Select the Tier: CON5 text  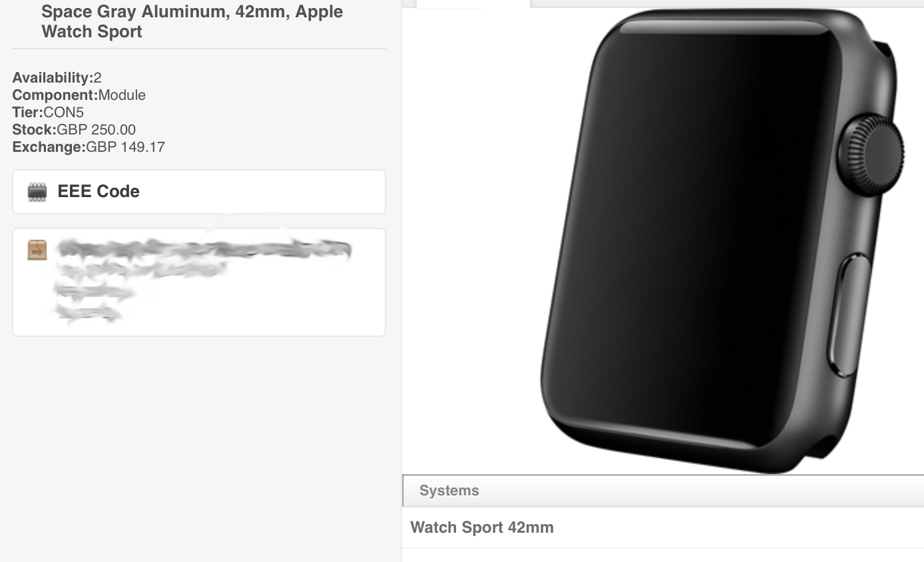48,112
